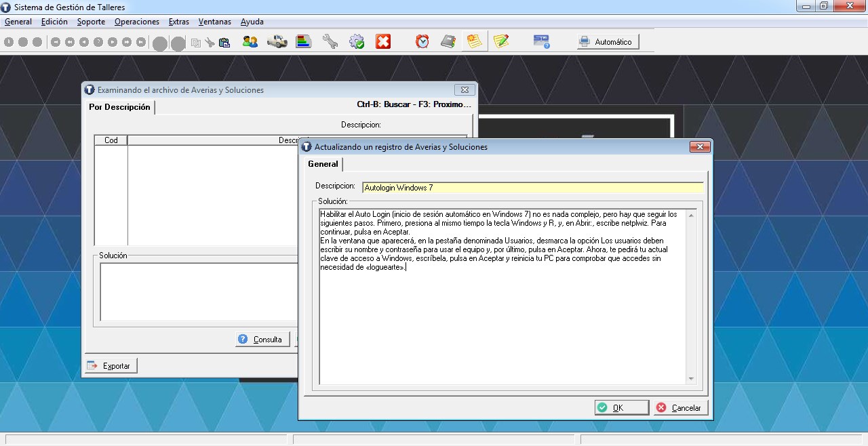This screenshot has height=446, width=868.
Task: Open the Operaciones menu
Action: (x=136, y=22)
